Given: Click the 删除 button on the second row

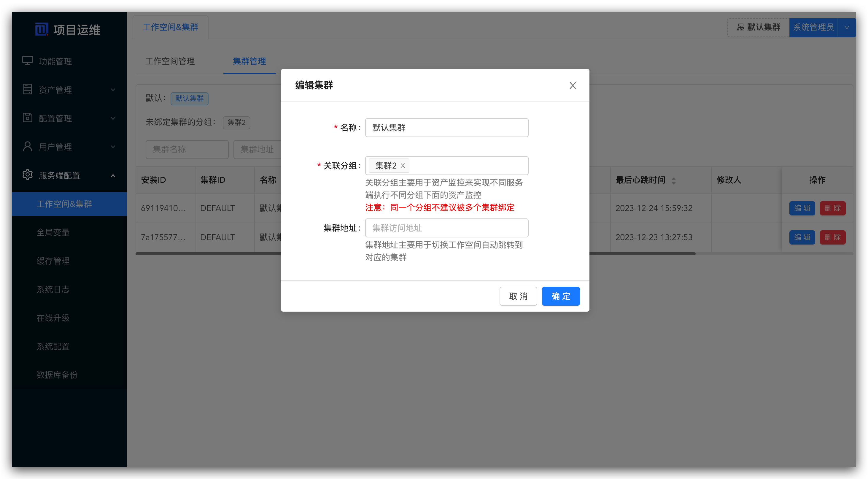Looking at the screenshot, I should point(833,237).
